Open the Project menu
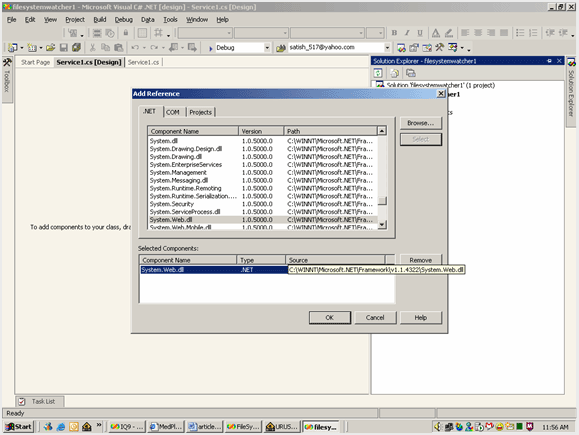 coord(75,20)
